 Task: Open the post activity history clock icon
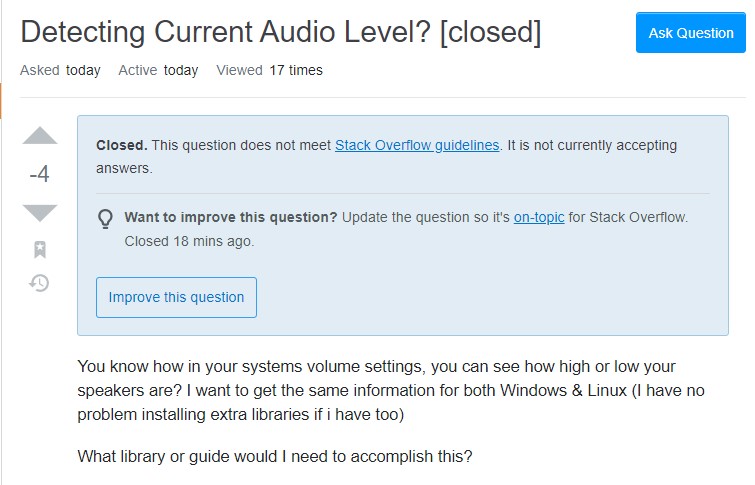pyautogui.click(x=39, y=283)
